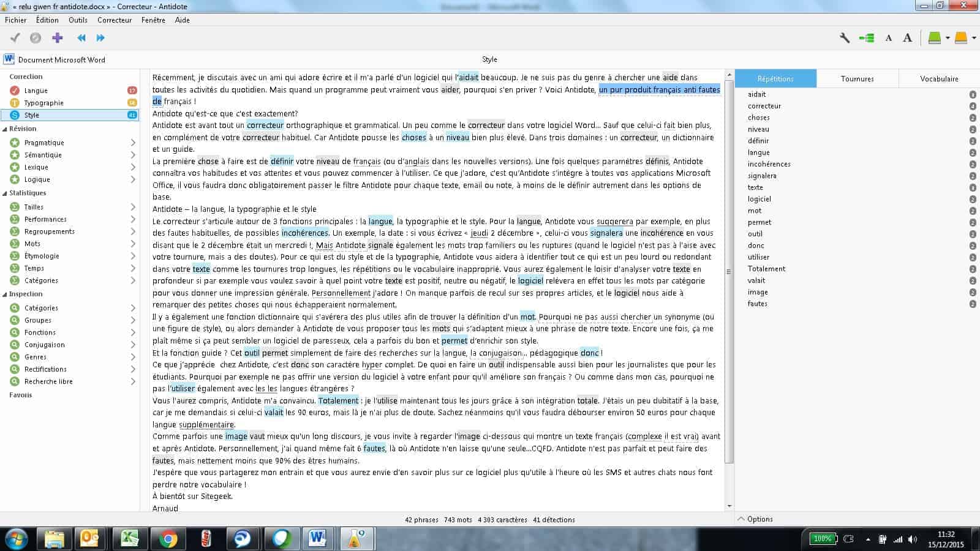The width and height of the screenshot is (980, 551).
Task: Open settings with the wrench icon
Action: tap(845, 38)
